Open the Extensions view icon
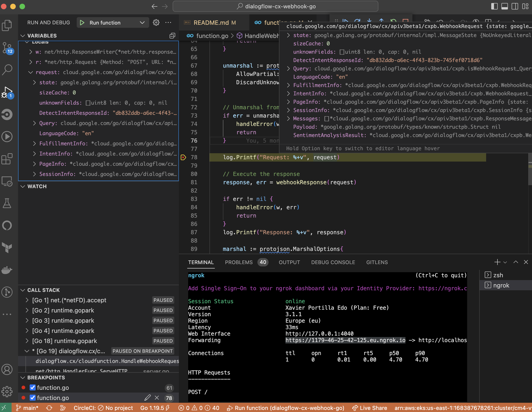Image resolution: width=532 pixels, height=412 pixels. pos(7,159)
